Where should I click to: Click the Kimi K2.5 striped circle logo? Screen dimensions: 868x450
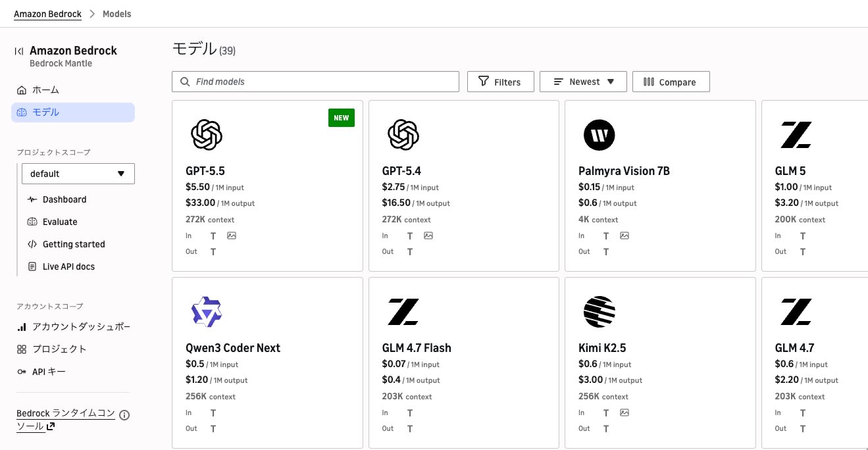pyautogui.click(x=599, y=312)
